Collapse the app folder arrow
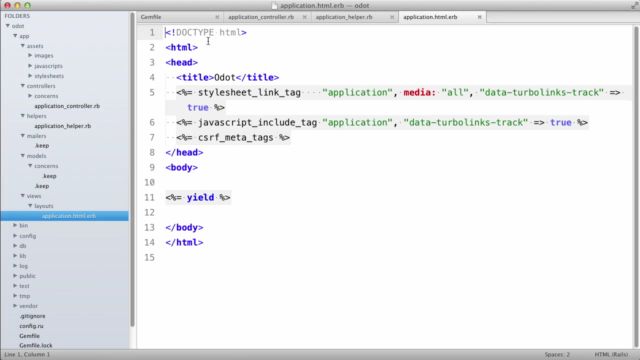The width and height of the screenshot is (640, 360). click(x=15, y=36)
